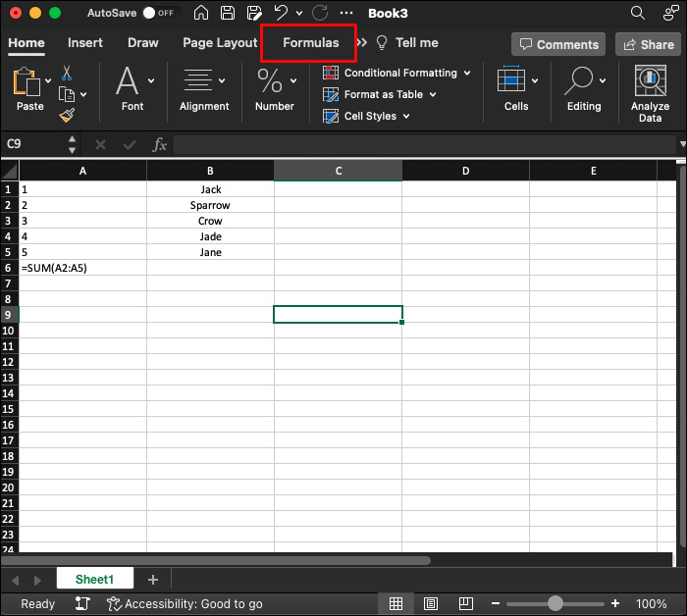
Task: Click the insert function fx icon
Action: [160, 144]
